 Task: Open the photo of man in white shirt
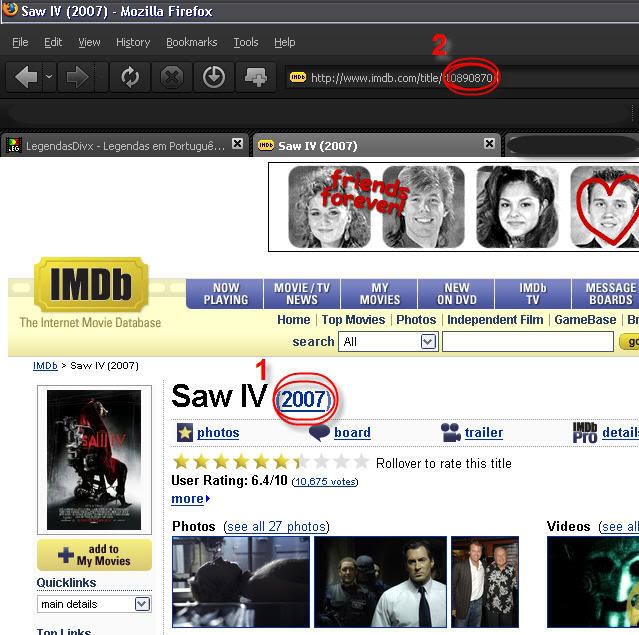pyautogui.click(x=380, y=582)
